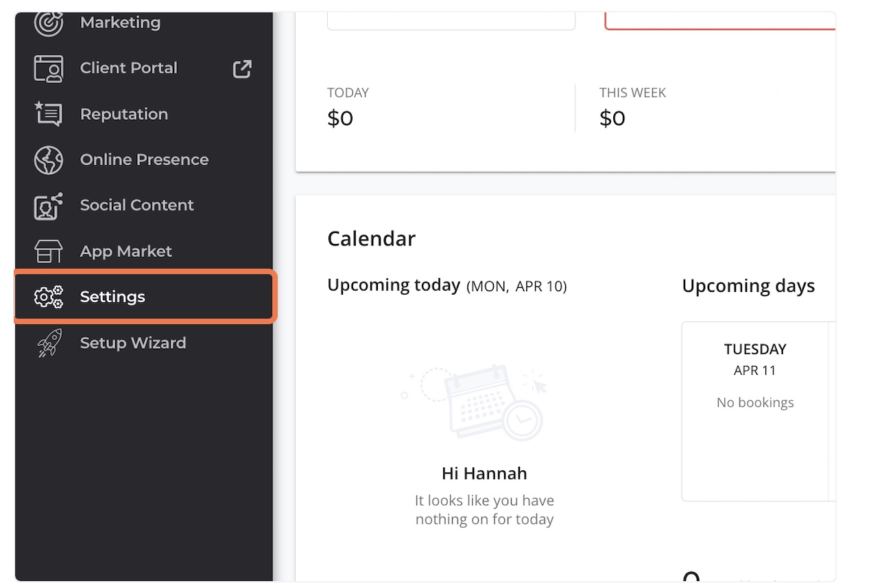Open Client Portal via external link icon
871x588 pixels.
[x=242, y=69]
